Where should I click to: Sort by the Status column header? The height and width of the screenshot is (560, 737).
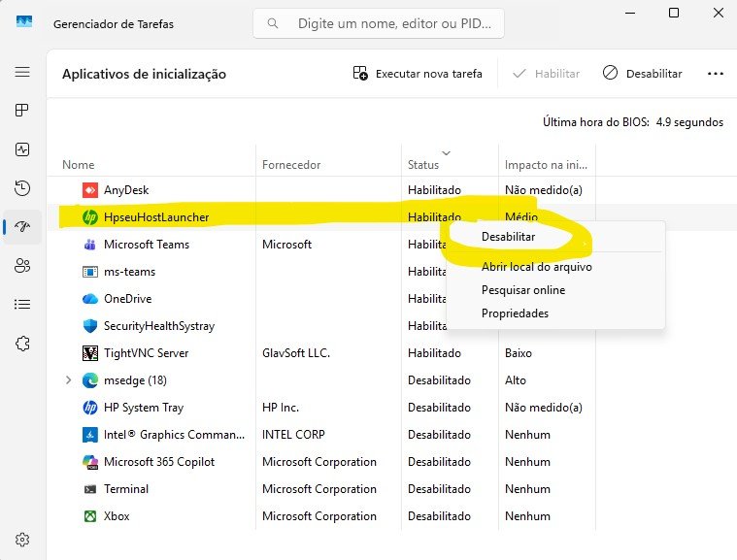click(x=423, y=165)
